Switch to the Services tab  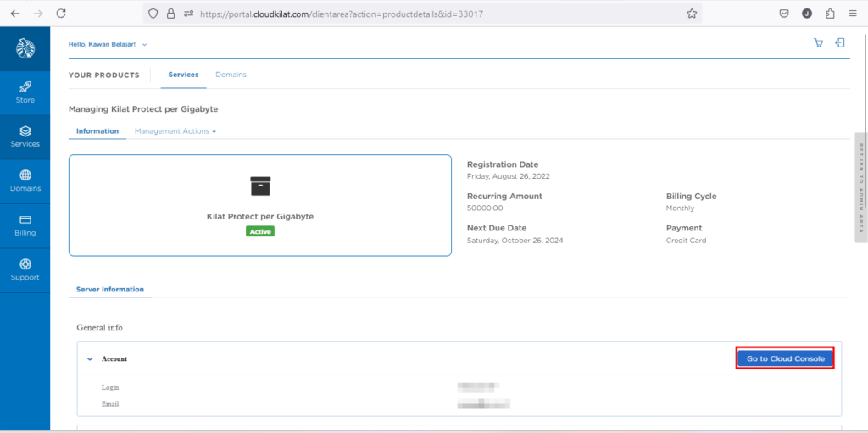(183, 75)
